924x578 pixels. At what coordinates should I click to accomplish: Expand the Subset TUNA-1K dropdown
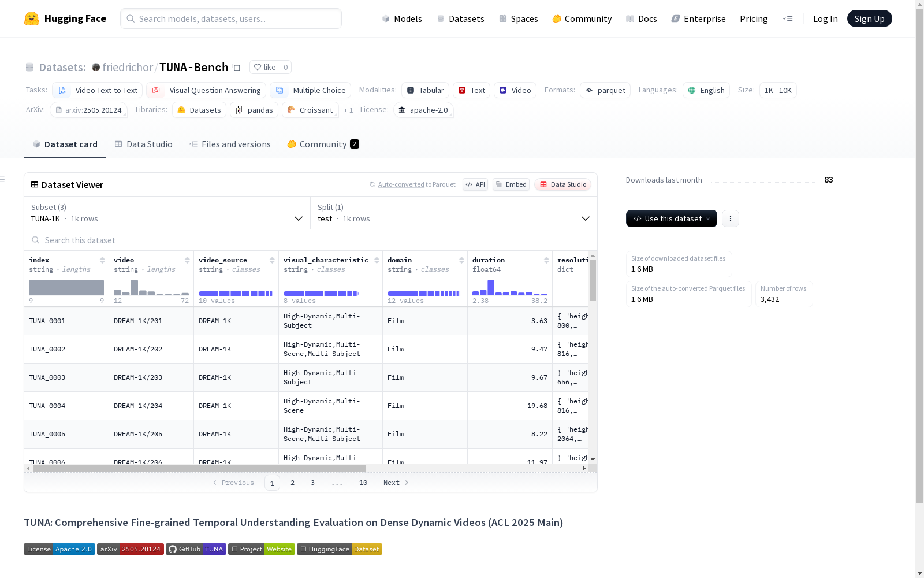[167, 213]
